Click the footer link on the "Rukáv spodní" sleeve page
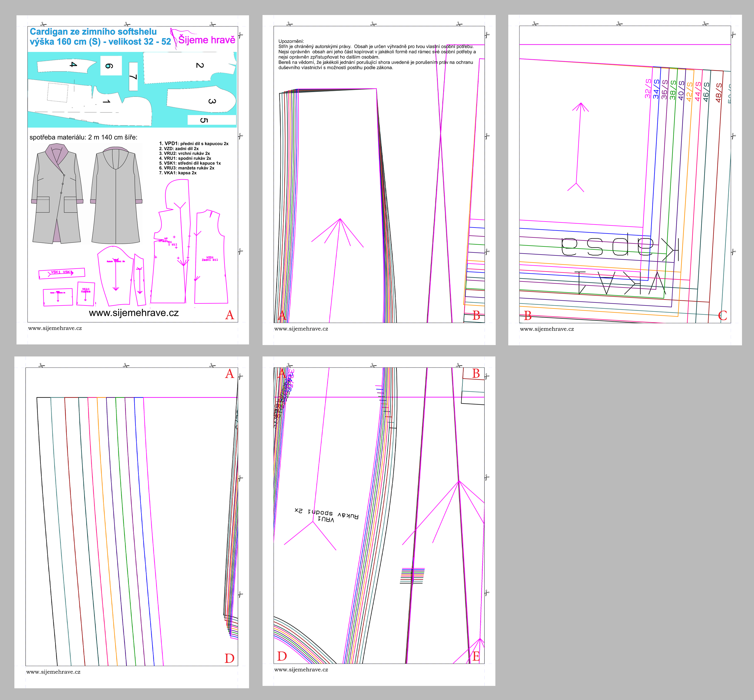Screen dimensions: 754x700 [301, 670]
